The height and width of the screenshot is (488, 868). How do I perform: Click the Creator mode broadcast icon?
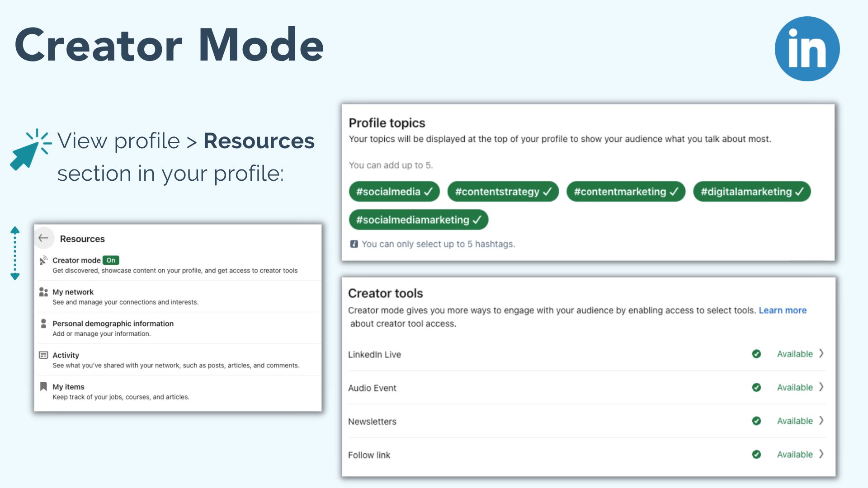click(43, 260)
